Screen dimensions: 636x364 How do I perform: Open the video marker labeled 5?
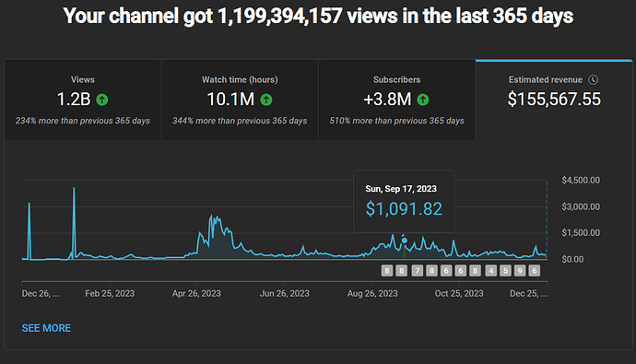505,270
